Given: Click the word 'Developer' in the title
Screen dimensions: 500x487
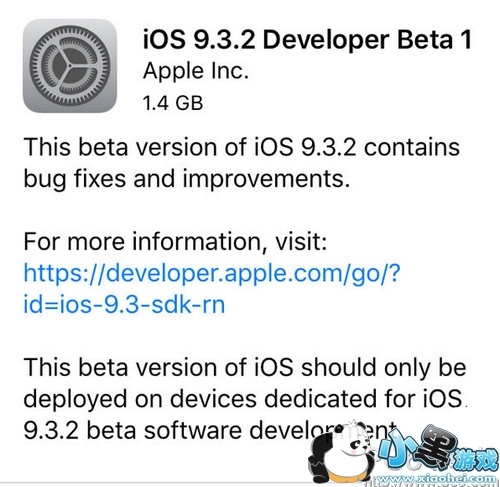Looking at the screenshot, I should tap(326, 41).
